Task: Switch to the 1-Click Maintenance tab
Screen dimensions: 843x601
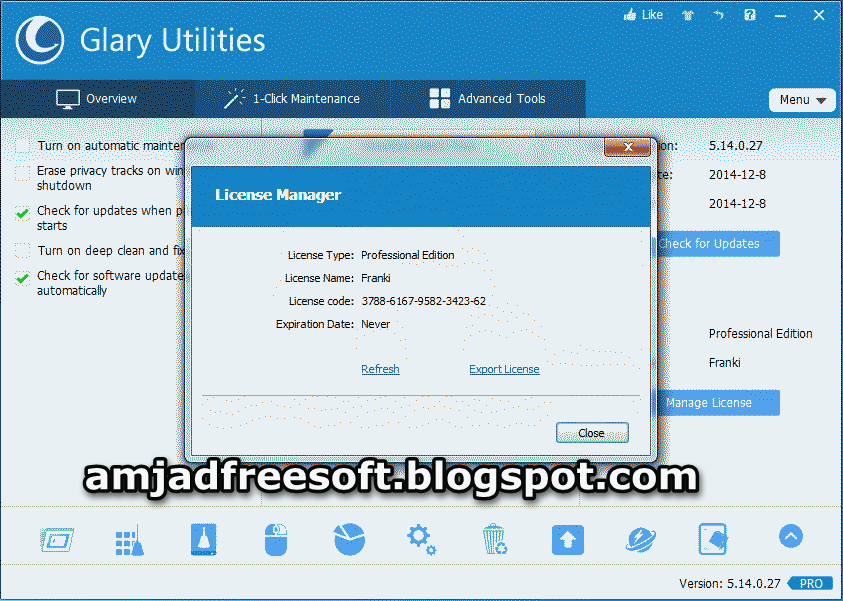Action: pos(292,99)
